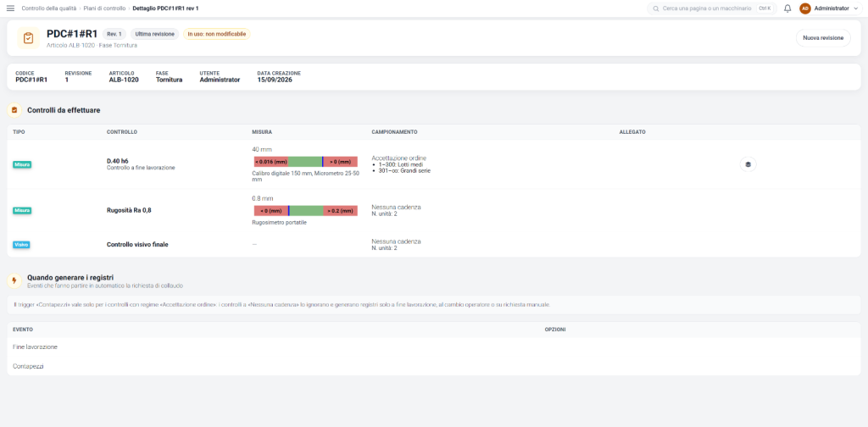Click the layers icon in D.40 h6 row
The width and height of the screenshot is (868, 427).
[748, 164]
